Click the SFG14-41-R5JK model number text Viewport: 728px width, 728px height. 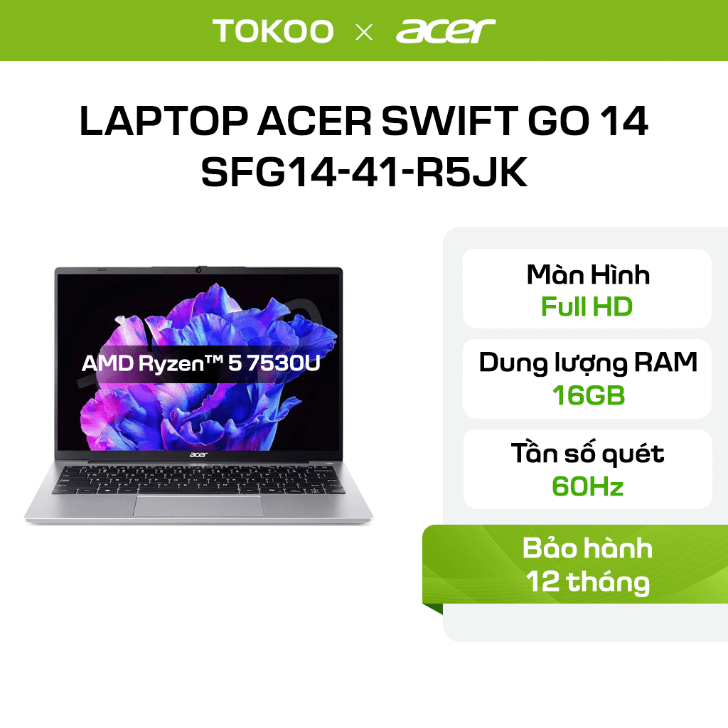[365, 172]
